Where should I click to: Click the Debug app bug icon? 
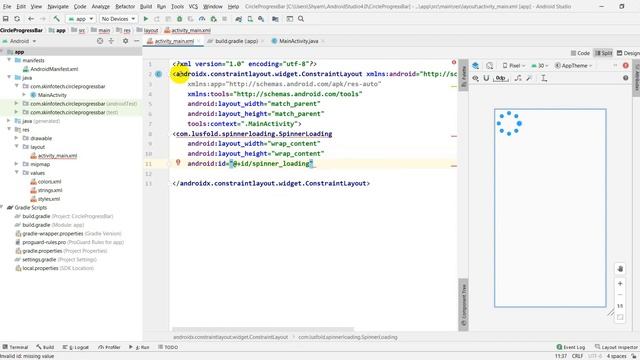click(180, 19)
